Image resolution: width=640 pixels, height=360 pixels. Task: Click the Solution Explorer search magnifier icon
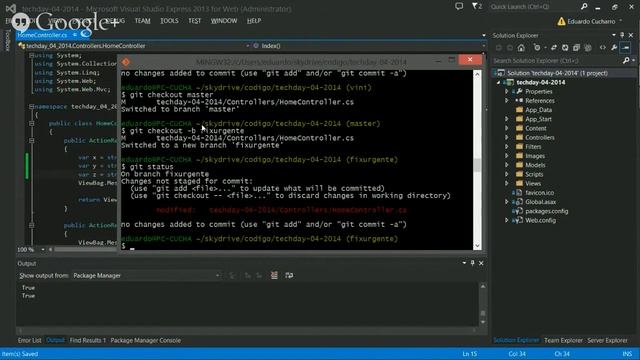(x=626, y=60)
